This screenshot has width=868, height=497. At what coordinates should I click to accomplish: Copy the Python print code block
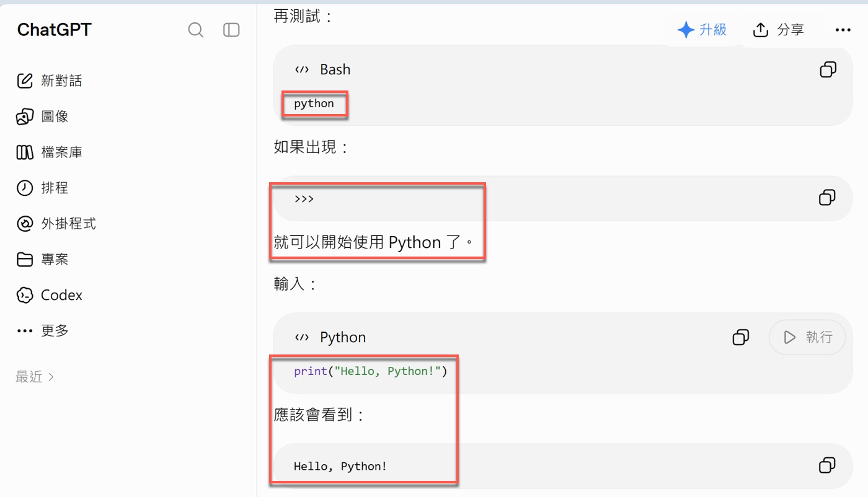pyautogui.click(x=740, y=337)
